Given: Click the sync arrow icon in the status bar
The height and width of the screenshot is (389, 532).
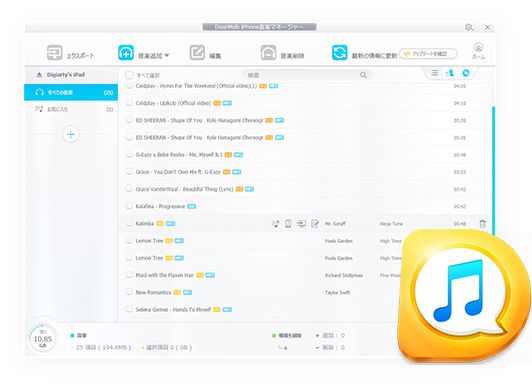Looking at the screenshot, I should (283, 348).
